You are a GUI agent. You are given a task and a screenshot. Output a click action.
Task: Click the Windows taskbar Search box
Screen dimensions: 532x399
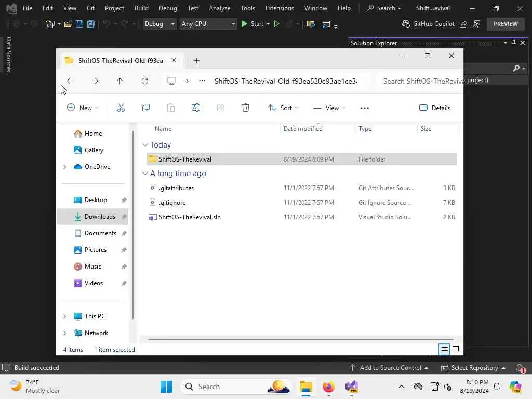[x=236, y=387]
